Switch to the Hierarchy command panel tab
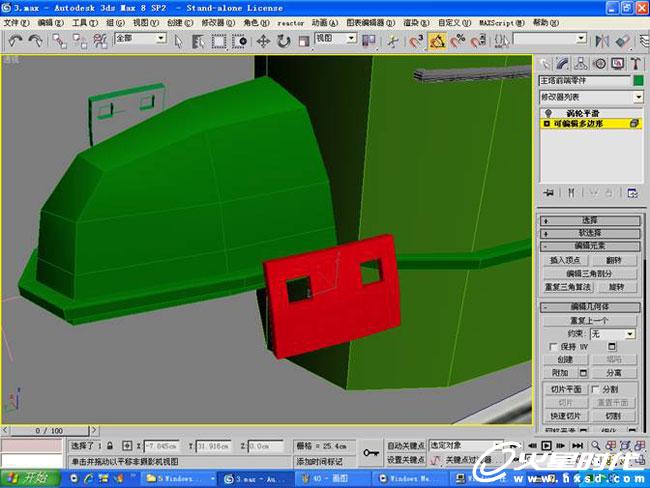650x488 pixels. (x=581, y=63)
